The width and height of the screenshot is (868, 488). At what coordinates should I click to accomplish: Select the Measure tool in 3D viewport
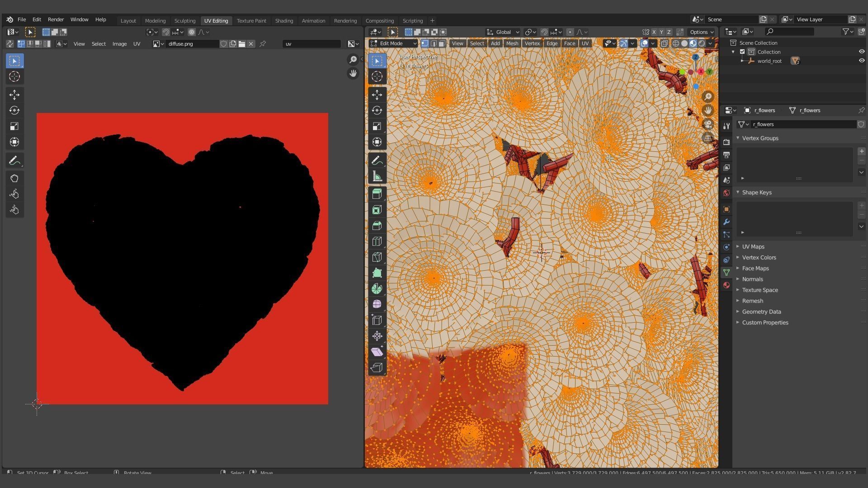point(377,176)
